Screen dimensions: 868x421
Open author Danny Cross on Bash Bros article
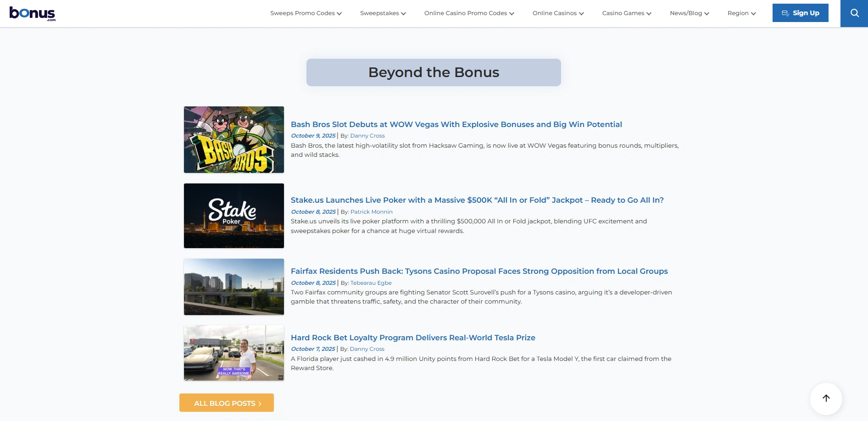367,136
